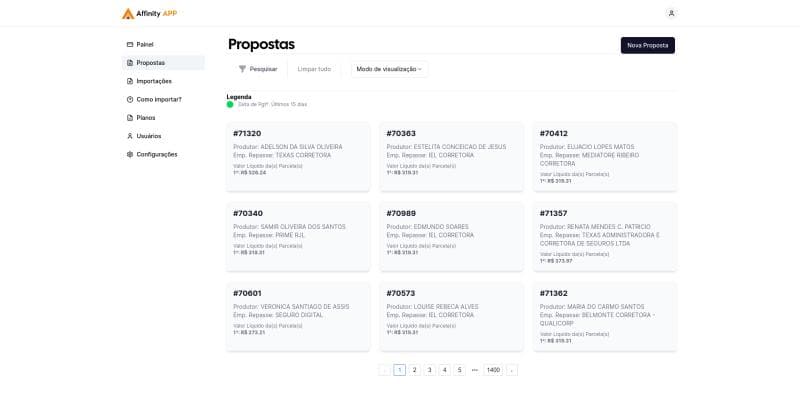Click the Limpar tudo button
The height and width of the screenshot is (400, 800).
[314, 69]
